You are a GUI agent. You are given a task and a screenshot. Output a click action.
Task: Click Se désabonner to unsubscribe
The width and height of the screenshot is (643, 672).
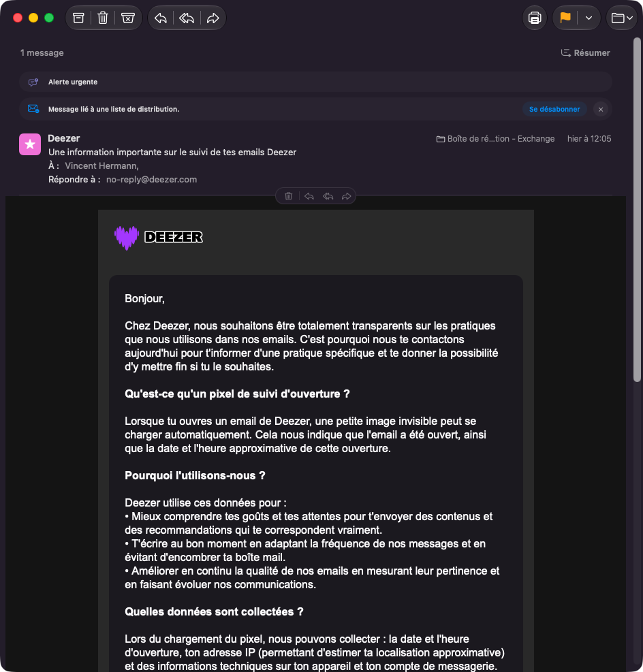(554, 110)
